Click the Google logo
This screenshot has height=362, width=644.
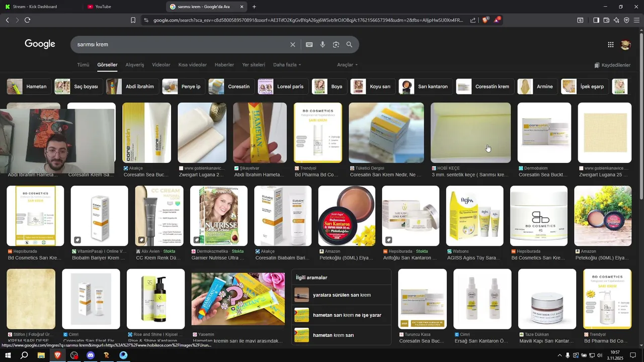40,44
